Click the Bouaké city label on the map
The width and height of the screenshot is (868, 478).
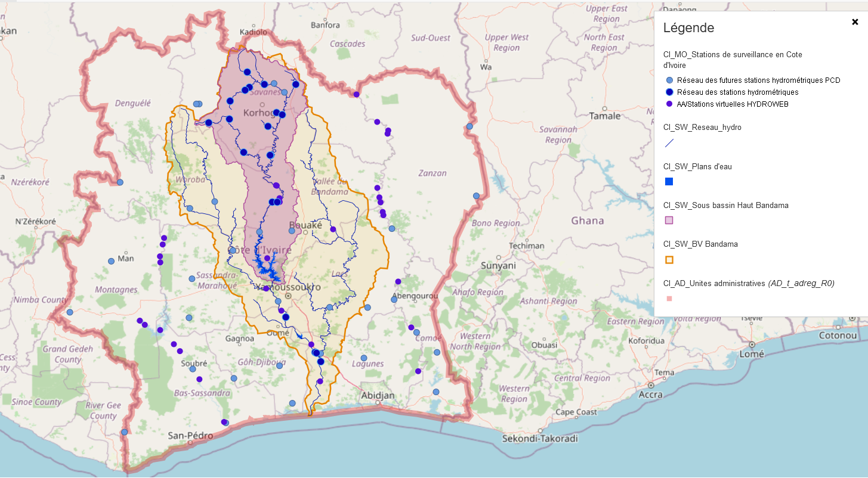pos(305,225)
